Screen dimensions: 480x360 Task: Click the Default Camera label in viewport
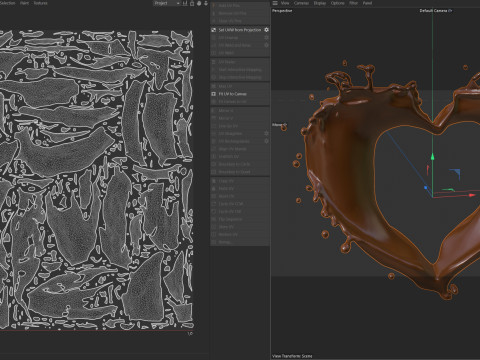[436, 11]
